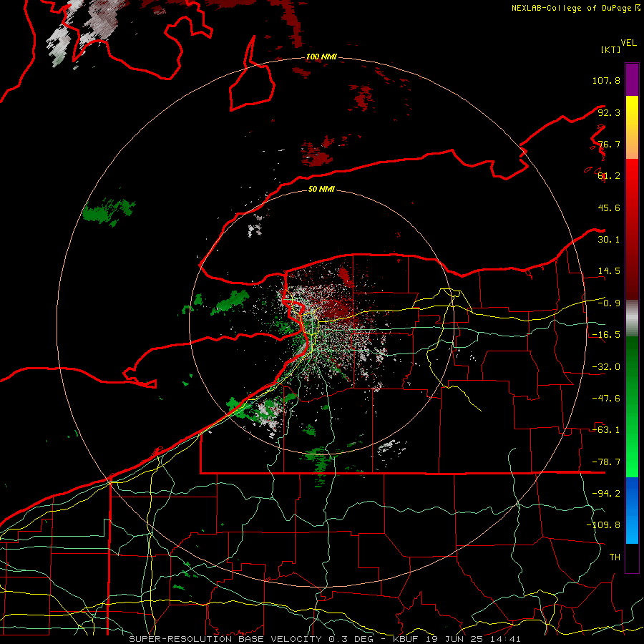644x644 pixels.
Task: Click the -94.2 velocity scale value
Action: [x=606, y=494]
